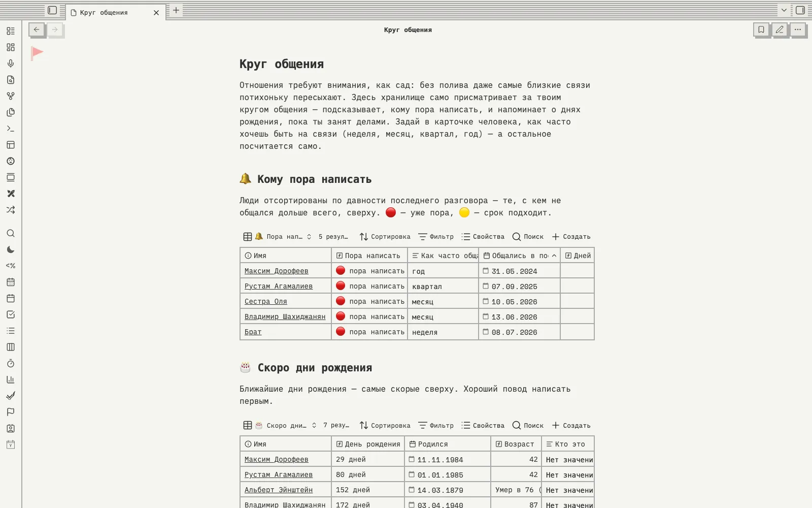Toggle dark mode with the moon icon

[11, 249]
